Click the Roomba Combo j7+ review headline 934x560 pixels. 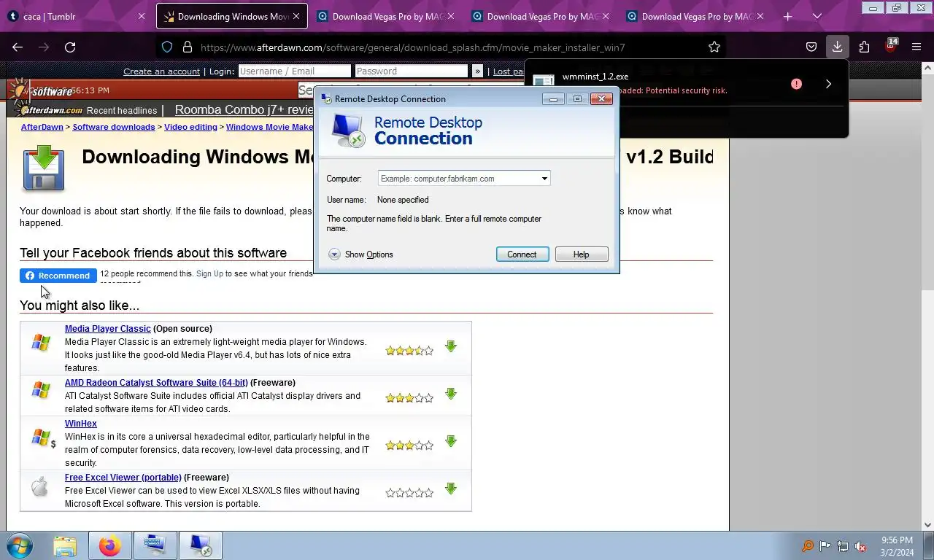244,109
